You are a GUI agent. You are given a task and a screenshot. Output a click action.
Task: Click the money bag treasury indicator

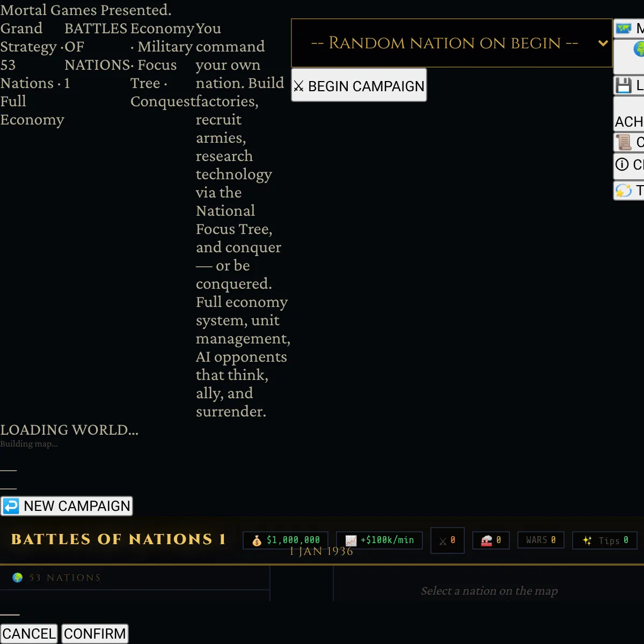coord(286,540)
